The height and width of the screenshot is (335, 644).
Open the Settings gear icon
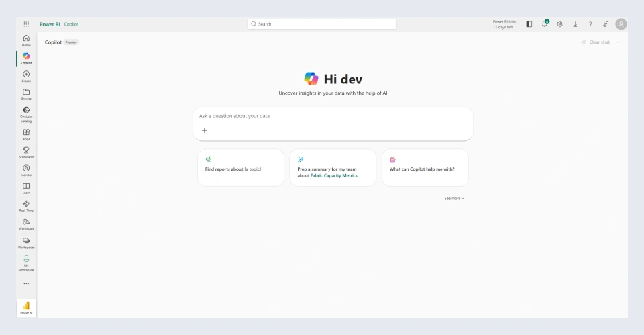[x=560, y=24]
